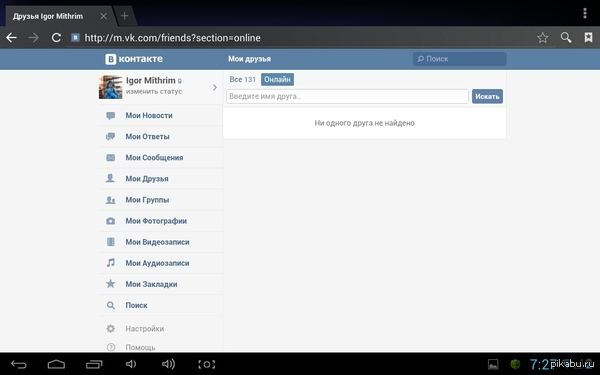Screen dimensions: 600x375
Task: Tap the Android back navigation button
Action: [18, 364]
